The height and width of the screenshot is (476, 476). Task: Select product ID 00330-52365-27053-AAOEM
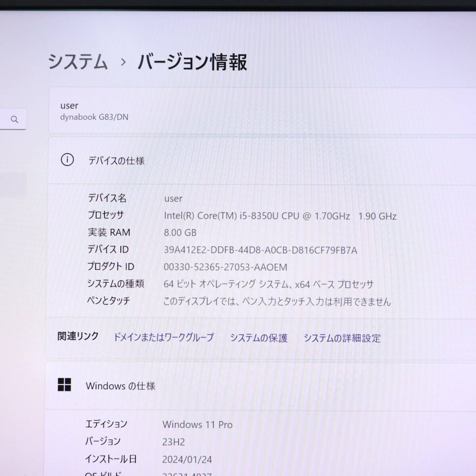click(x=225, y=267)
